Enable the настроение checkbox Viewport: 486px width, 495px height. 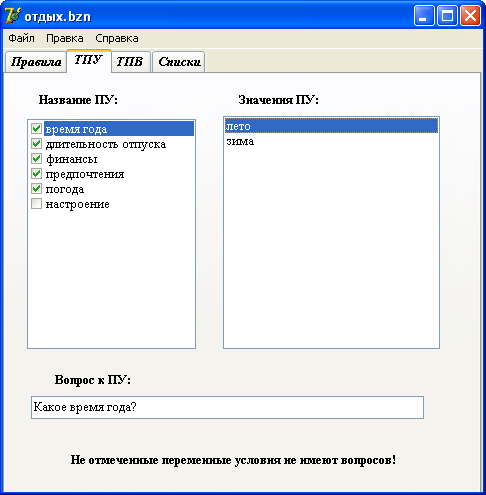coord(36,204)
